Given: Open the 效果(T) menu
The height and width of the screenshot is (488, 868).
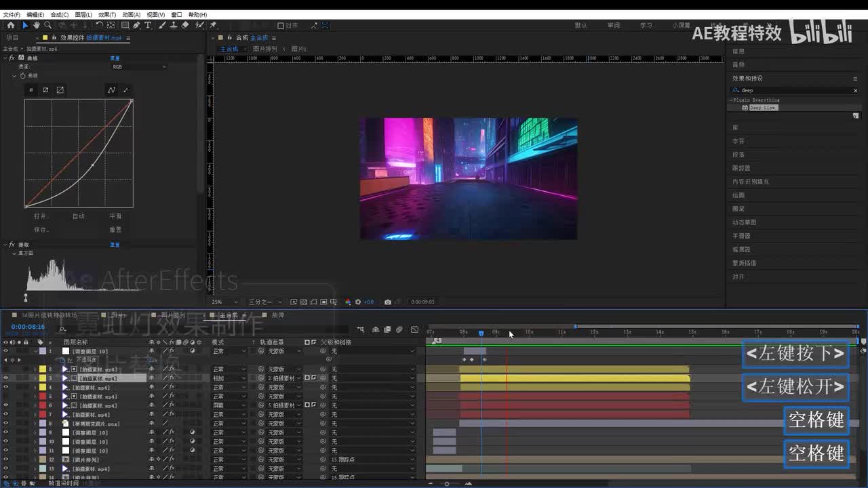Looking at the screenshot, I should pos(107,14).
